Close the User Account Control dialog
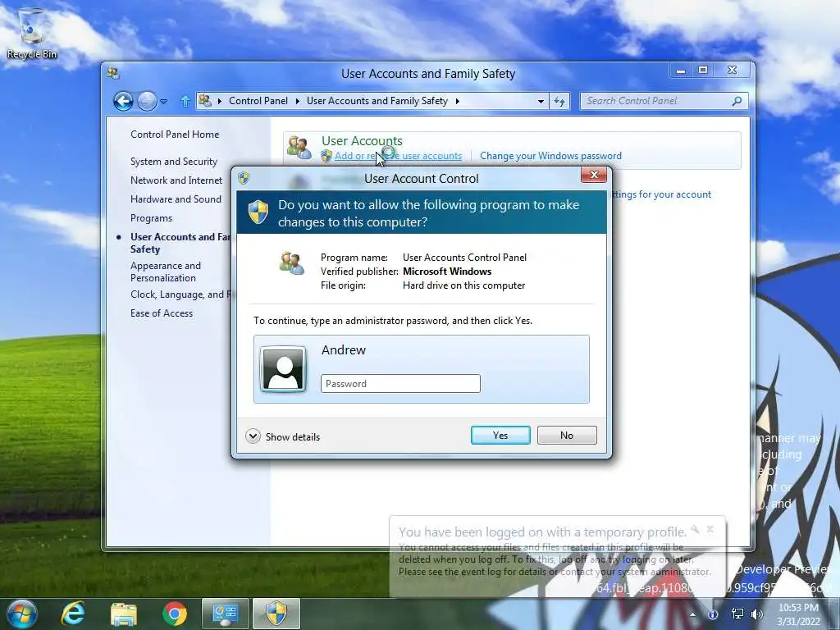840x630 pixels. point(594,176)
